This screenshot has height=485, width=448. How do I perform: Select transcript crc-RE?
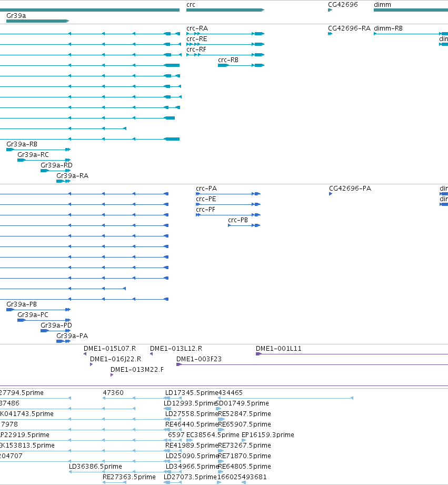[225, 44]
